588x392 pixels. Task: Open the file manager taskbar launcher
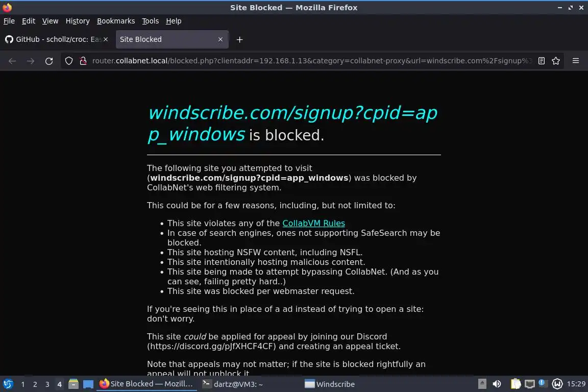pyautogui.click(x=73, y=384)
